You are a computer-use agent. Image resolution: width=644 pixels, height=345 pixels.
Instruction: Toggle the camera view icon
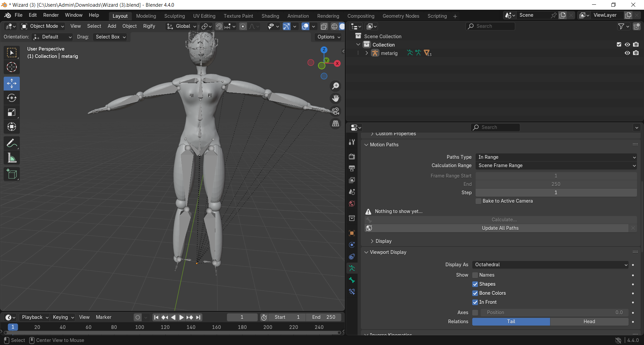(x=335, y=111)
